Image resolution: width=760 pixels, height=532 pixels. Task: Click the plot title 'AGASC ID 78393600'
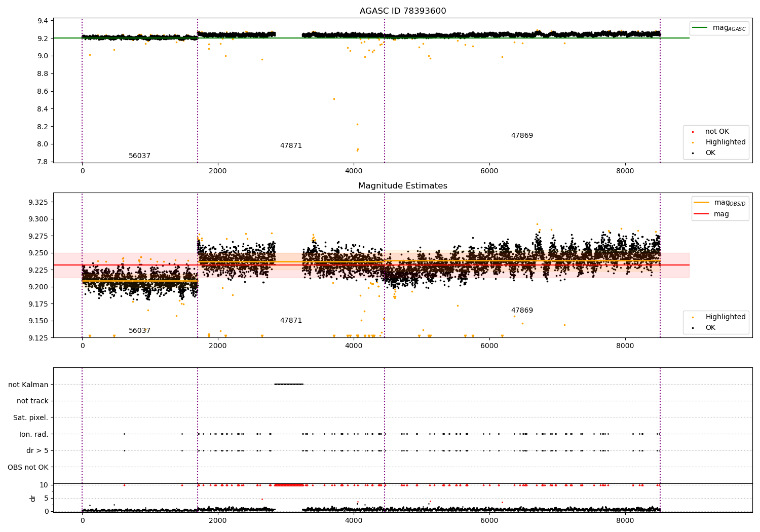[403, 11]
